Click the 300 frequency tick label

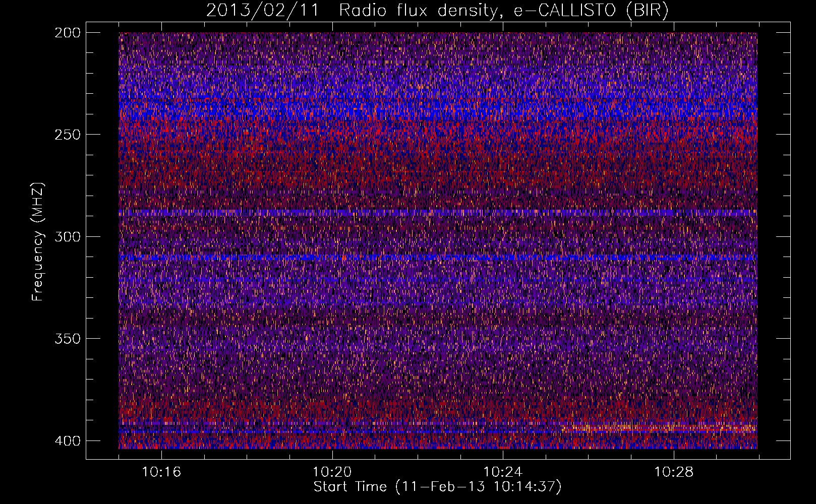pyautogui.click(x=67, y=236)
